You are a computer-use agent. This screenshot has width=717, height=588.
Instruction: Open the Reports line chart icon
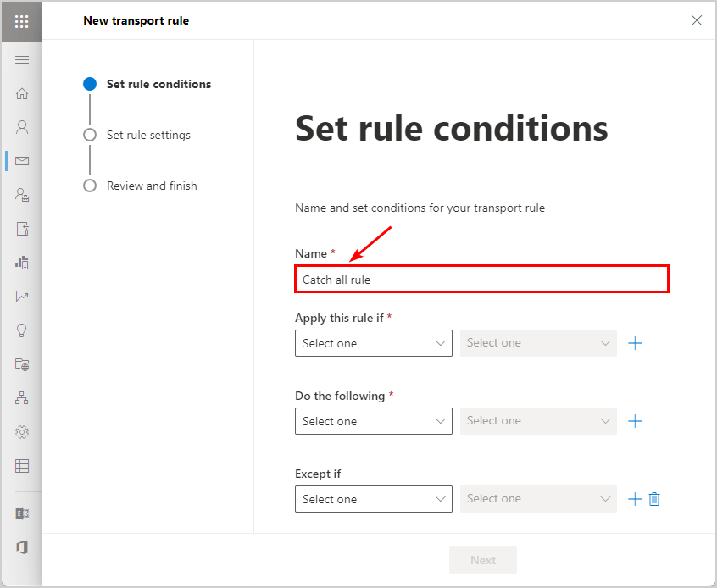[22, 297]
